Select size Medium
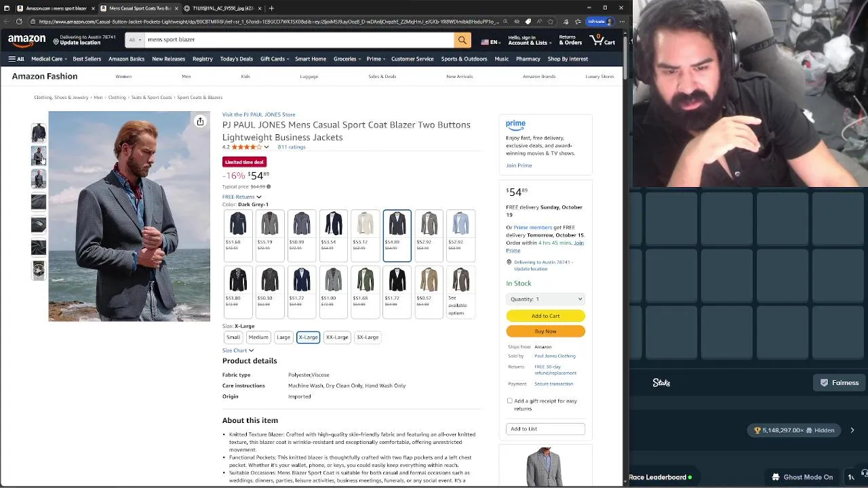This screenshot has height=488, width=868. [258, 337]
